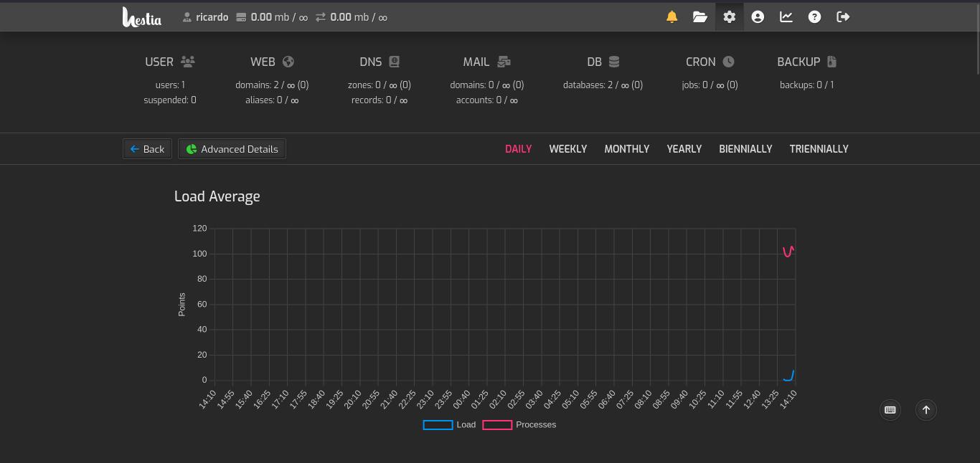980x463 pixels.
Task: Open the DB section
Action: point(603,62)
